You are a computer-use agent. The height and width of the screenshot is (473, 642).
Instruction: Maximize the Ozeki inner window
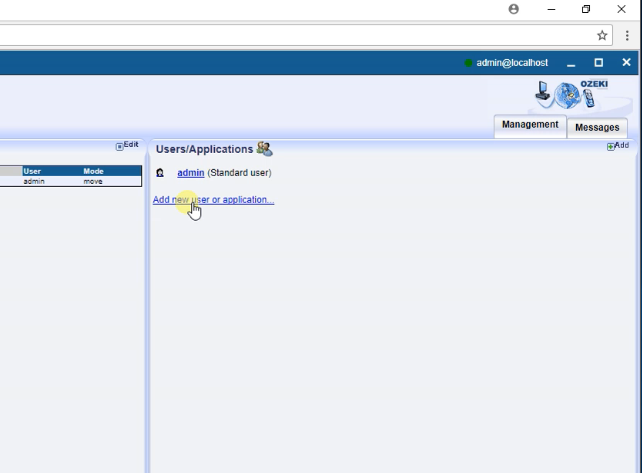click(599, 63)
